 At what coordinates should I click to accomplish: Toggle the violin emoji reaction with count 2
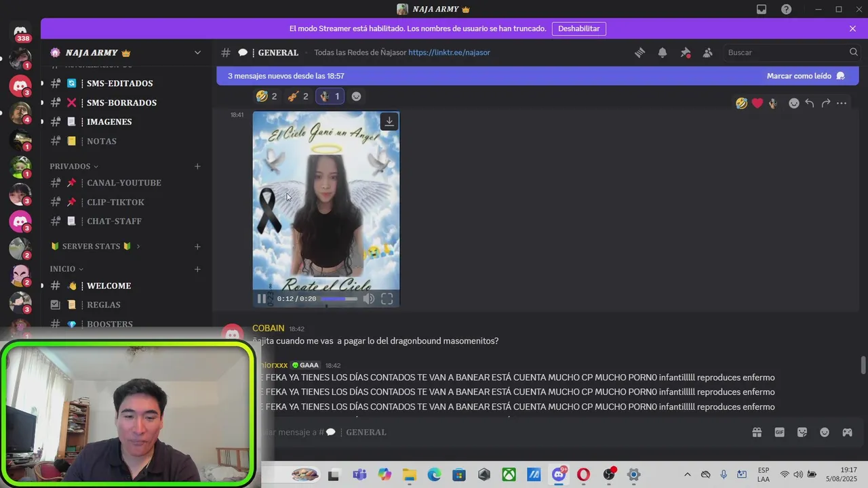298,96
